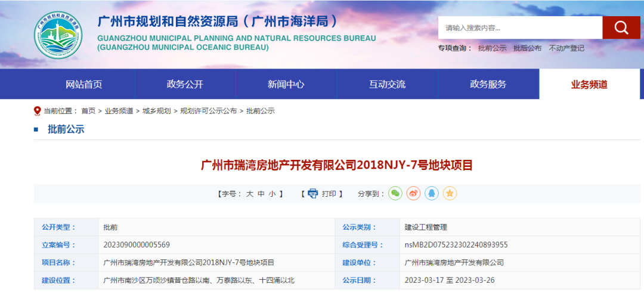Screen dimensions: 644x303
Task: Go to 城乡规划 in breadcrumb
Action: (x=156, y=111)
